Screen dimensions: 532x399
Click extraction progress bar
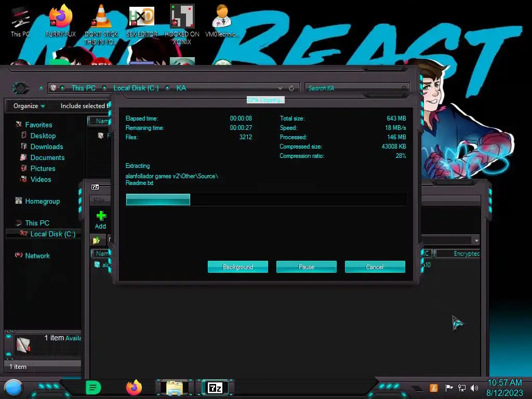coord(265,199)
